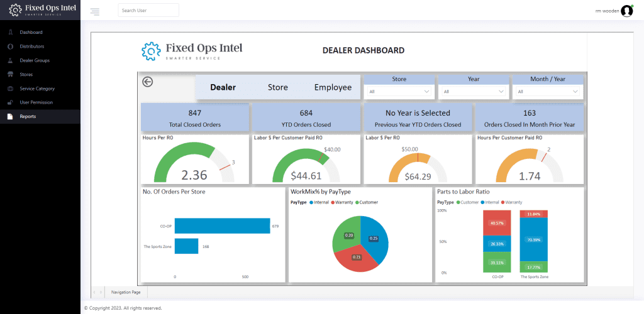This screenshot has height=314, width=644.
Task: Click Customer legend swatch in Parts to Labor
Action: (458, 202)
